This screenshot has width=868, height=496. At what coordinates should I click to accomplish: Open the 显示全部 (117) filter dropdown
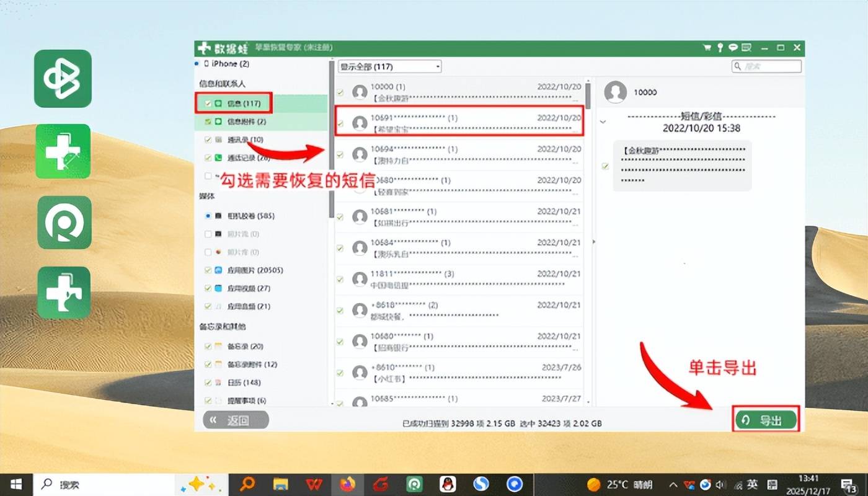[389, 66]
